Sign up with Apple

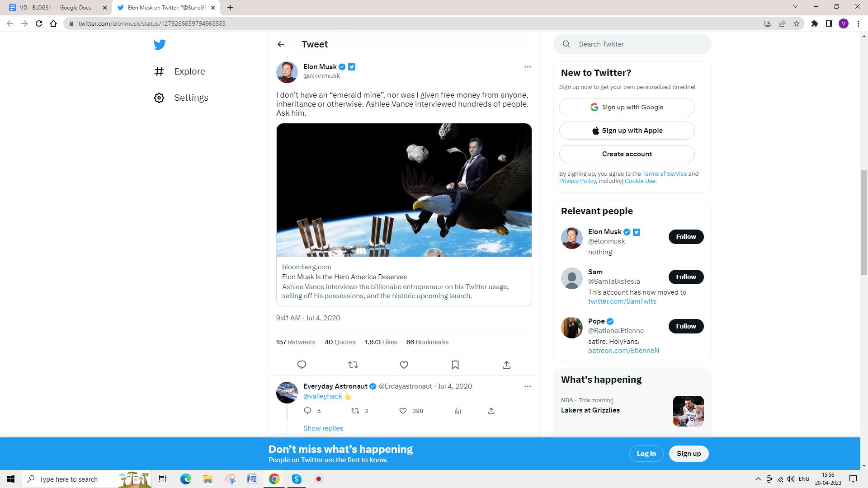pos(627,131)
